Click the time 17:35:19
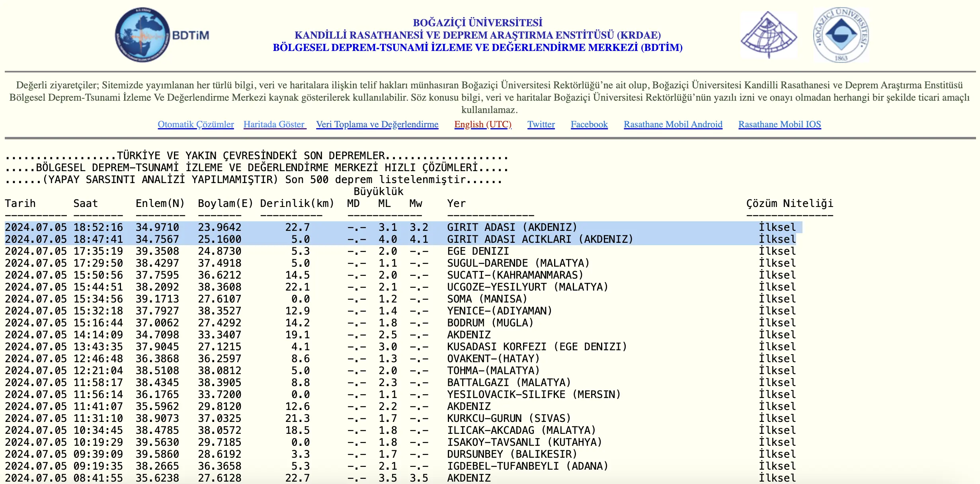Image resolution: width=980 pixels, height=484 pixels. pyautogui.click(x=98, y=251)
